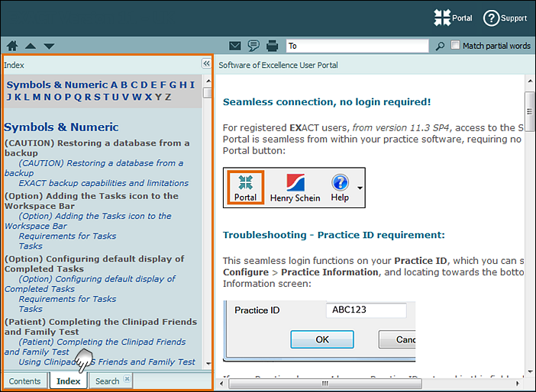This screenshot has height=392, width=536.
Task: Jump to index letter F
Action: pyautogui.click(x=163, y=85)
